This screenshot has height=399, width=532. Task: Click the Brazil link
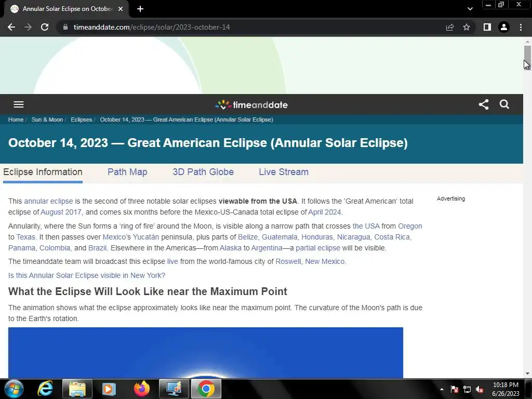[97, 248]
